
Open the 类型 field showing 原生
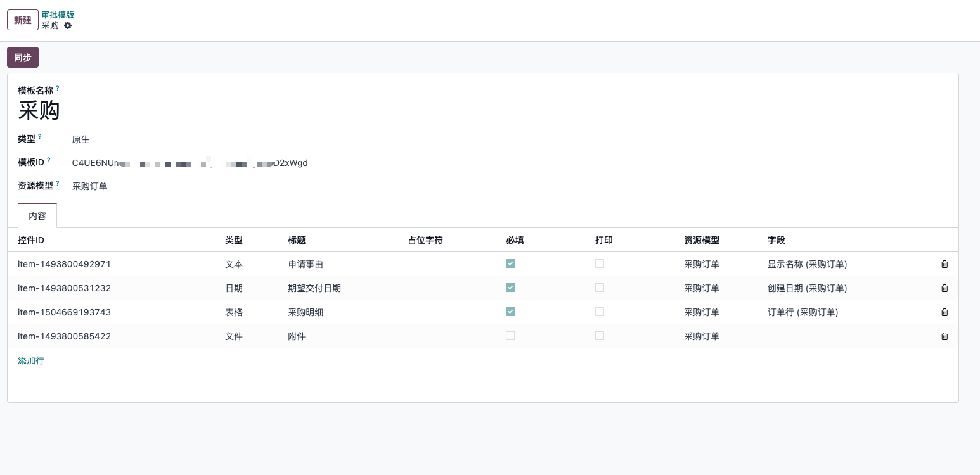pos(81,139)
